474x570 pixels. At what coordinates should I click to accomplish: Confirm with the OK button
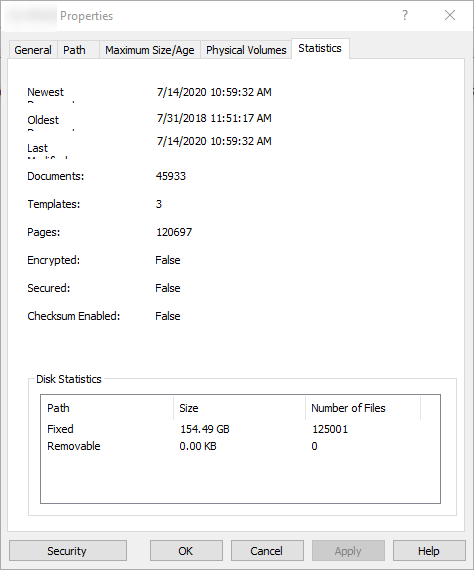(x=186, y=551)
